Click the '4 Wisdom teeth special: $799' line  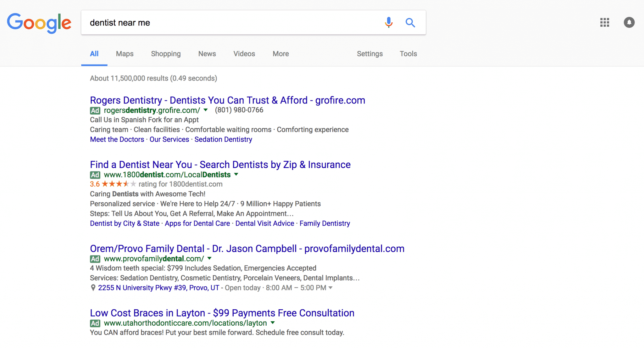[203, 268]
